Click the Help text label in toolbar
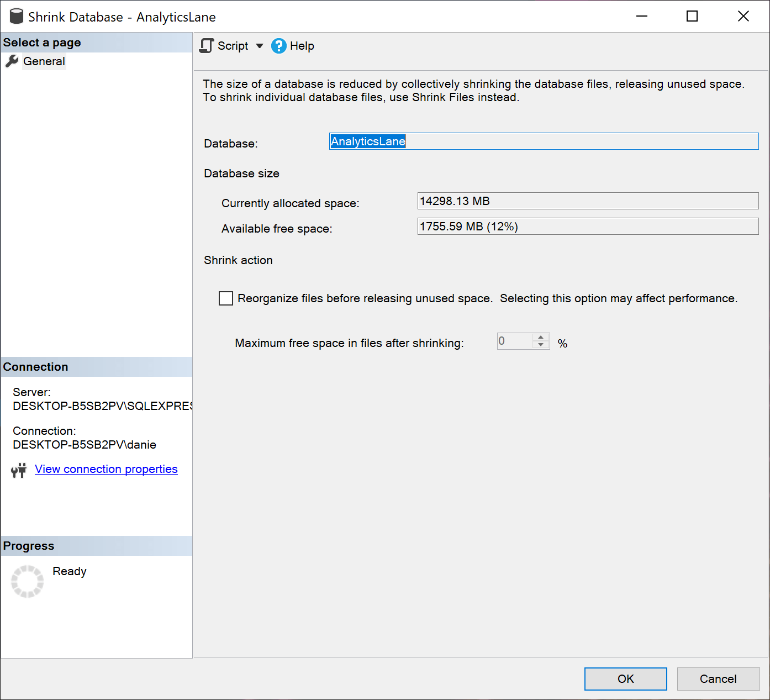 pos(302,46)
